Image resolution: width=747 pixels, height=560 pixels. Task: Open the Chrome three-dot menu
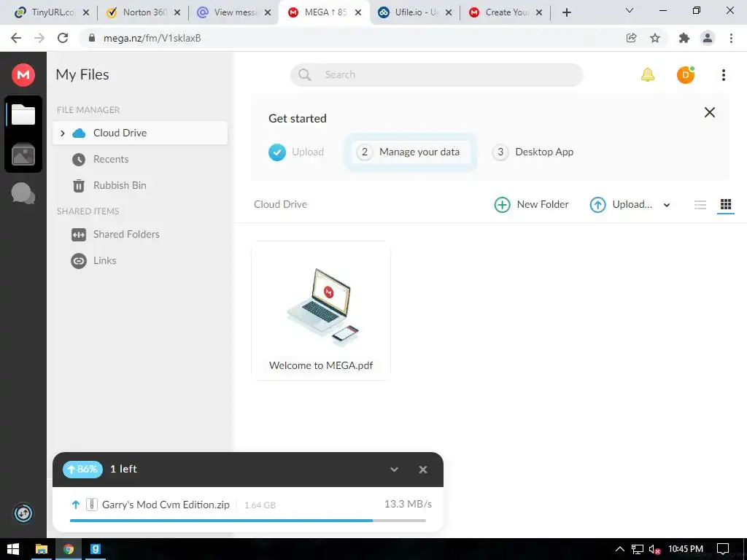pyautogui.click(x=731, y=38)
